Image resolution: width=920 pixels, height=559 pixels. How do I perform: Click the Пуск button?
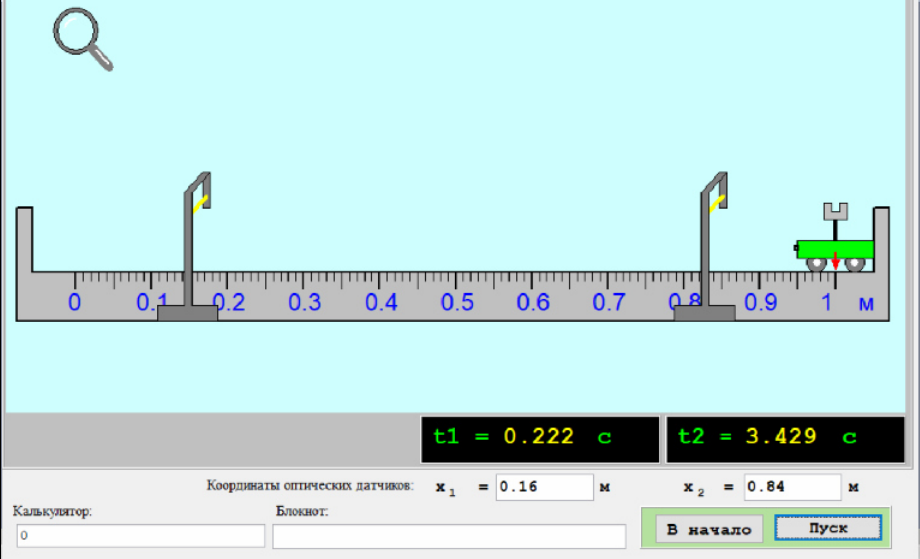(x=828, y=528)
